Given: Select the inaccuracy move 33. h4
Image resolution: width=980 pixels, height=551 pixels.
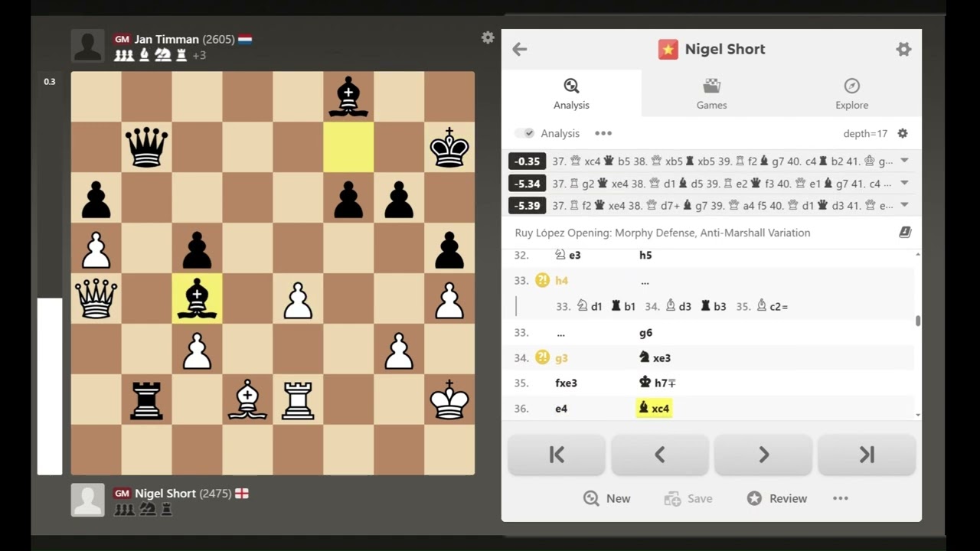Looking at the screenshot, I should (x=561, y=281).
